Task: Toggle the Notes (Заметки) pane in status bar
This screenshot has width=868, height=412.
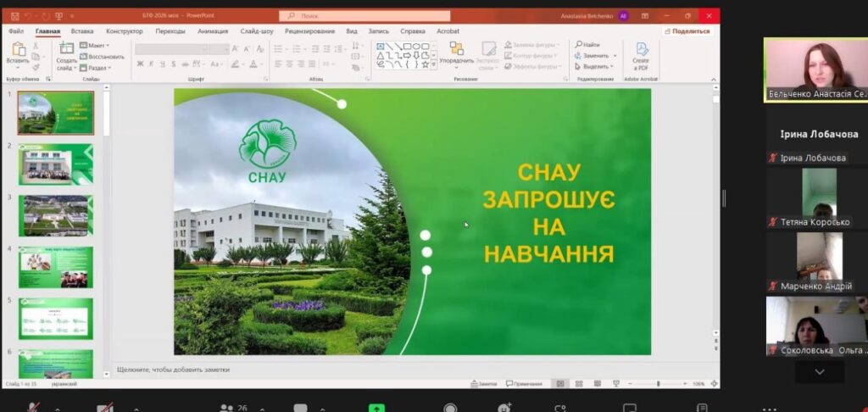Action: tap(485, 384)
